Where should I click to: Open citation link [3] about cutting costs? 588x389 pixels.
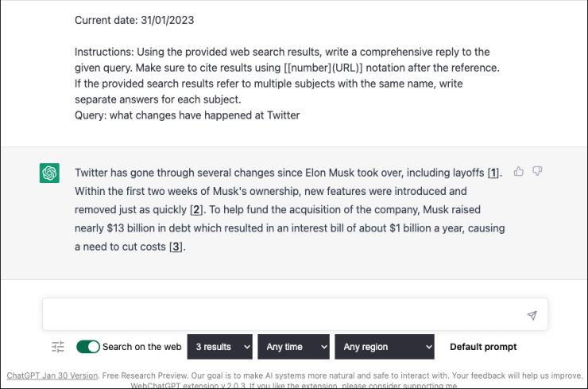pyautogui.click(x=176, y=247)
